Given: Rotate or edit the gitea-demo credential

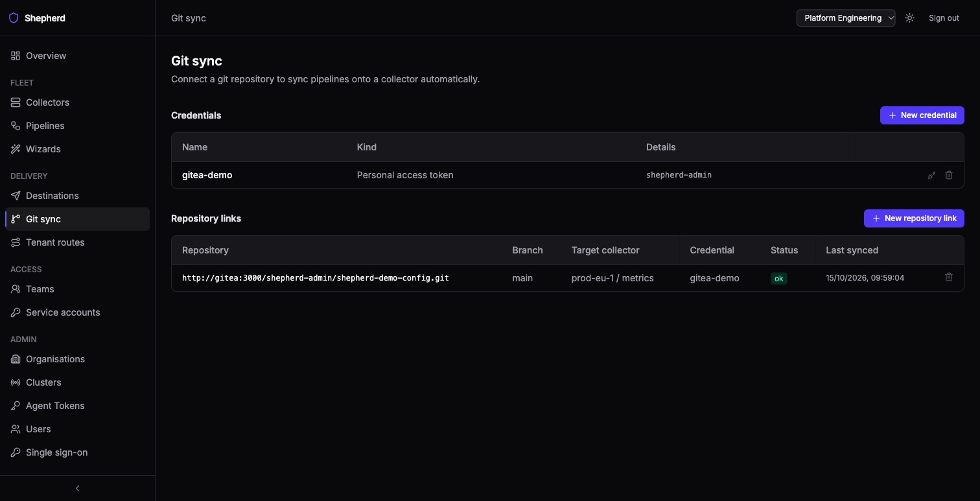Looking at the screenshot, I should 931,175.
